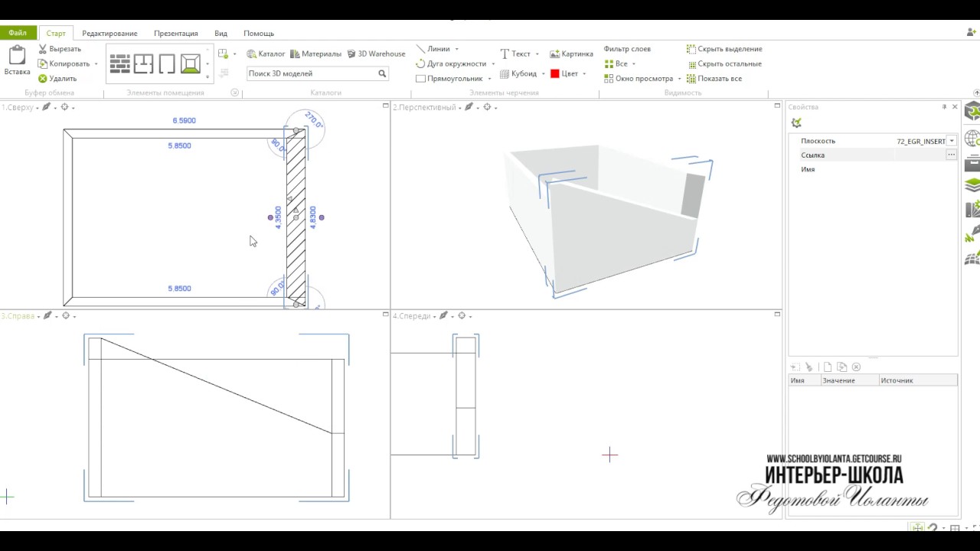Expand the room elements gallery more arrow
Viewport: 980px width, 551px height.
[x=207, y=77]
